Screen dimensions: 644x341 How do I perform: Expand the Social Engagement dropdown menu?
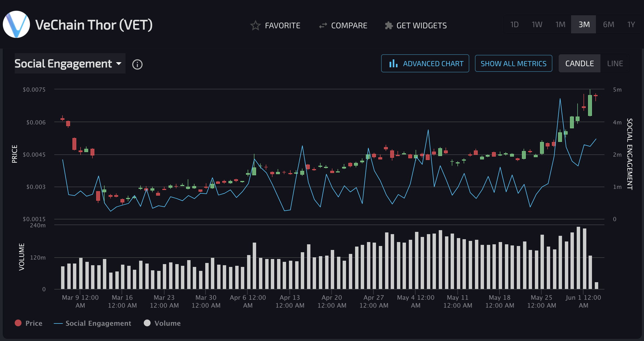click(x=68, y=64)
